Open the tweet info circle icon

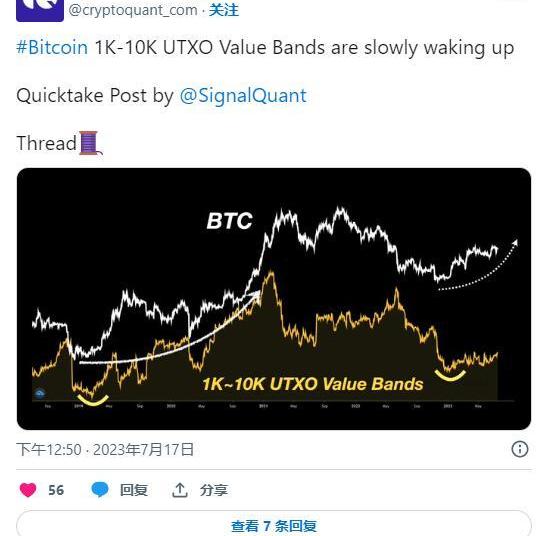[520, 449]
